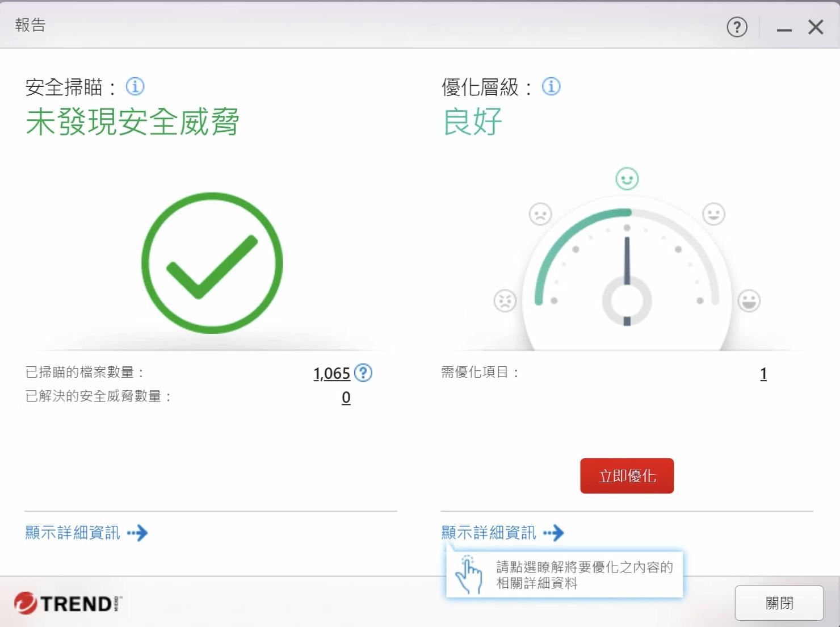The height and width of the screenshot is (627, 840).
Task: Open help with the title bar question icon
Action: tap(737, 27)
